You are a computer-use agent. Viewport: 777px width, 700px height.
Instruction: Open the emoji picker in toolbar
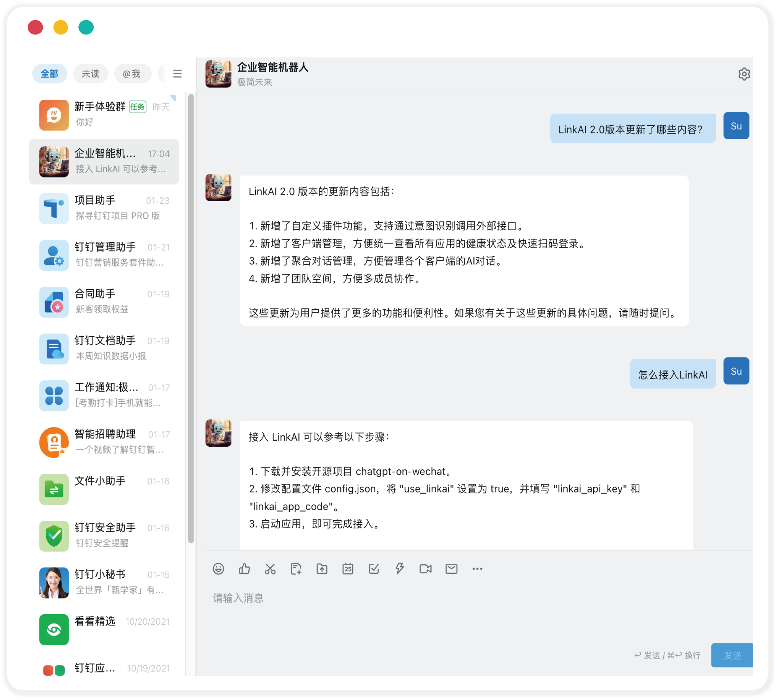[219, 568]
